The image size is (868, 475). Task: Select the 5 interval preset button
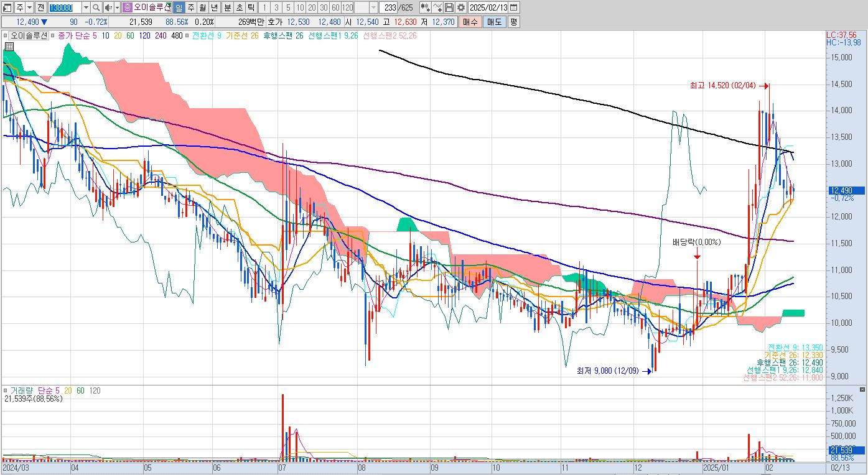coord(288,7)
